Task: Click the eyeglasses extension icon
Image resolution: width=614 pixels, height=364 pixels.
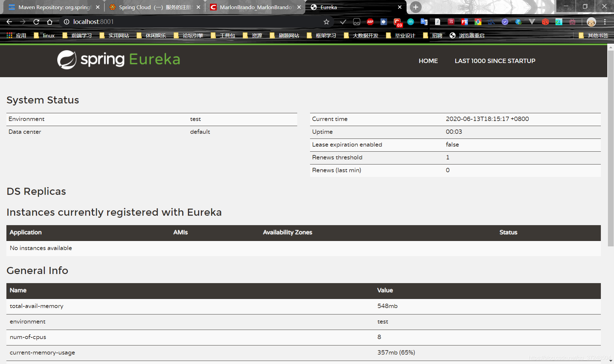Action: point(357,22)
